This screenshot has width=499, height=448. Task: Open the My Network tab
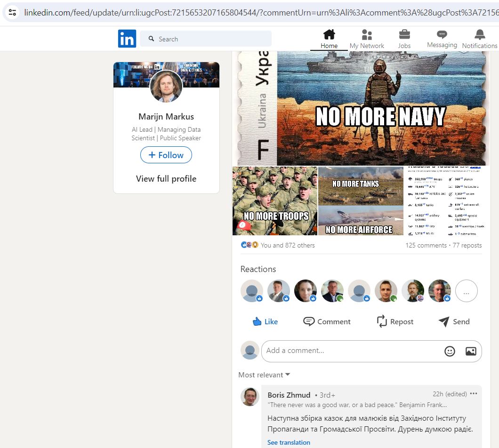[367, 39]
